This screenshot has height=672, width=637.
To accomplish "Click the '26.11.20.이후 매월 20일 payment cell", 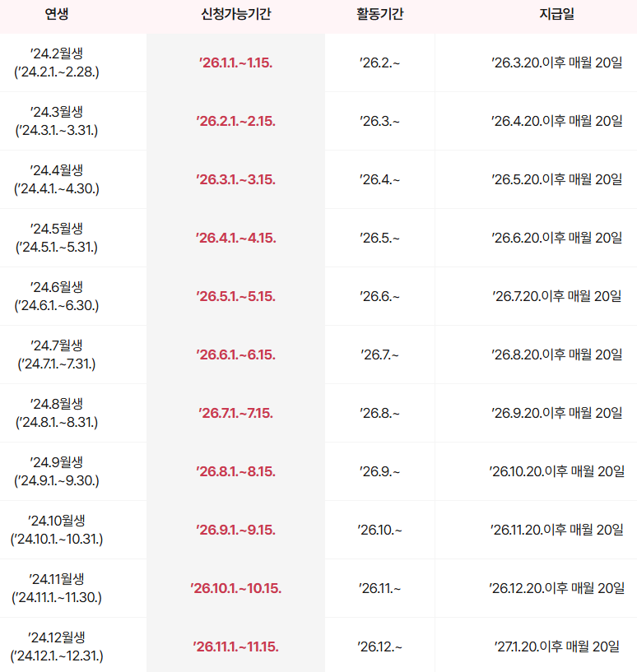I will pos(556,530).
